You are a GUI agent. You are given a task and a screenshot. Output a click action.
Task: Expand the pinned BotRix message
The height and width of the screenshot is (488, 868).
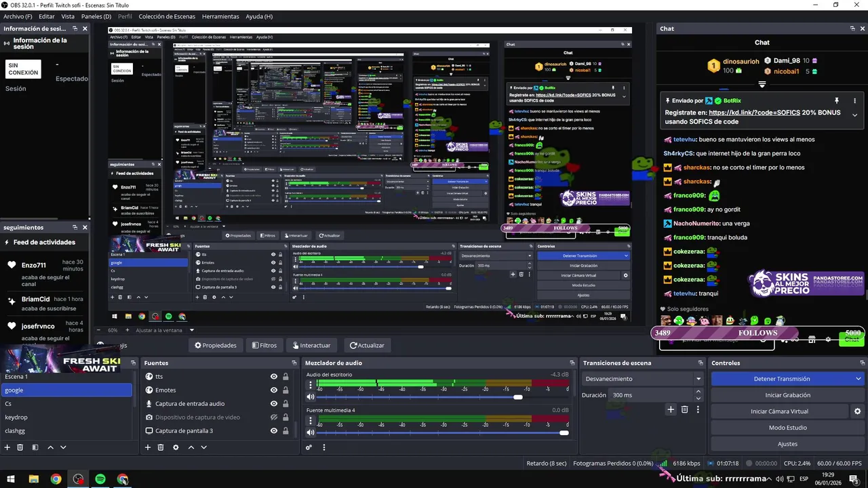tap(854, 115)
